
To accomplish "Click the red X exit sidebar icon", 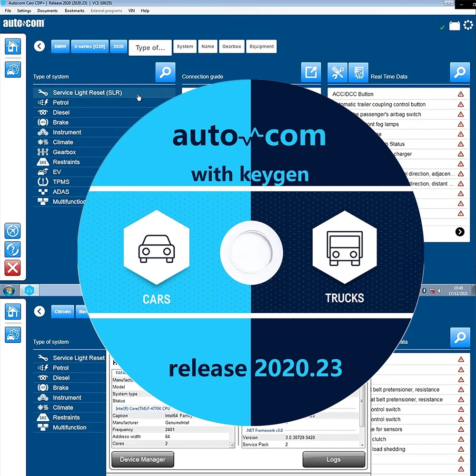I will 12,268.
